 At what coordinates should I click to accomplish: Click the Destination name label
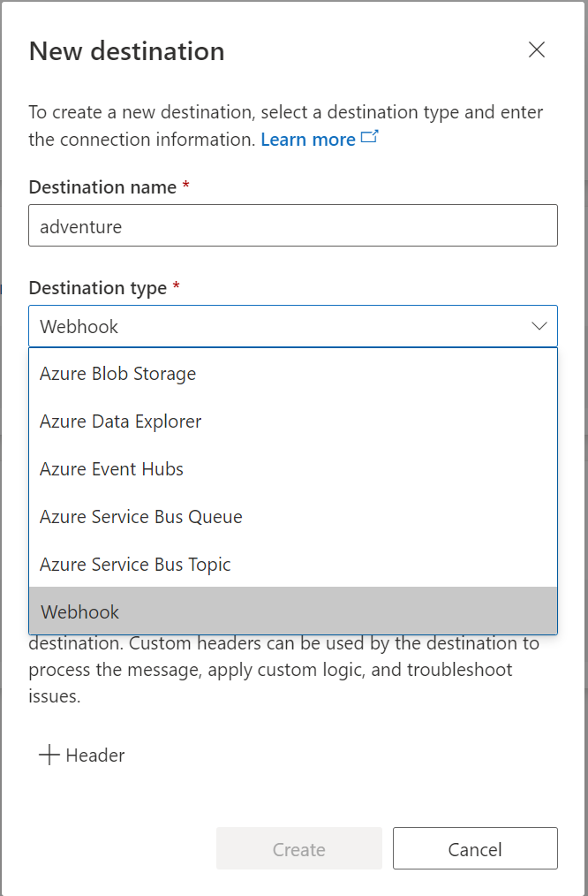point(102,187)
